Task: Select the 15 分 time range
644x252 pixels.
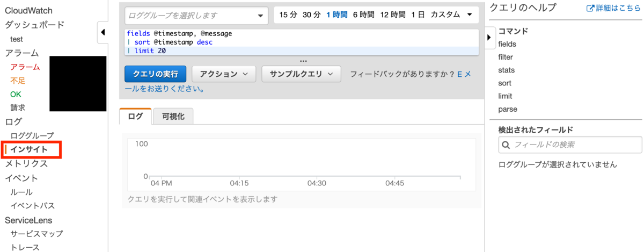Action: (x=288, y=15)
